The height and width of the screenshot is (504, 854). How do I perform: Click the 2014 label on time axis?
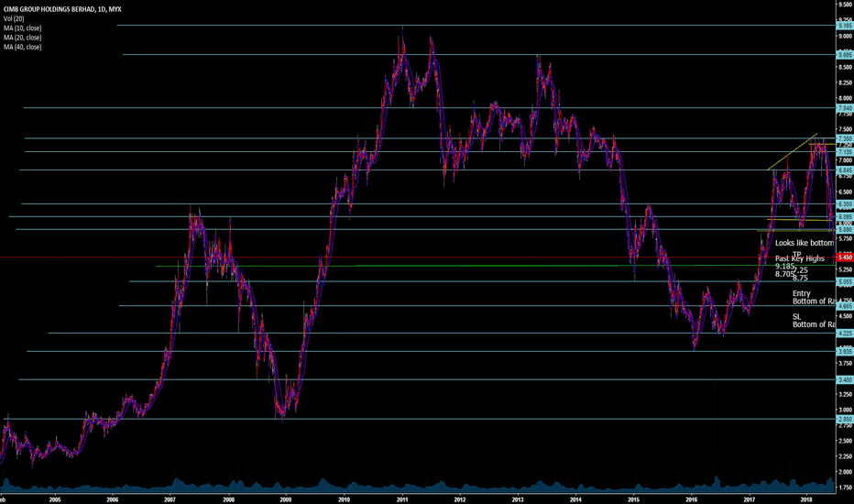click(x=575, y=499)
